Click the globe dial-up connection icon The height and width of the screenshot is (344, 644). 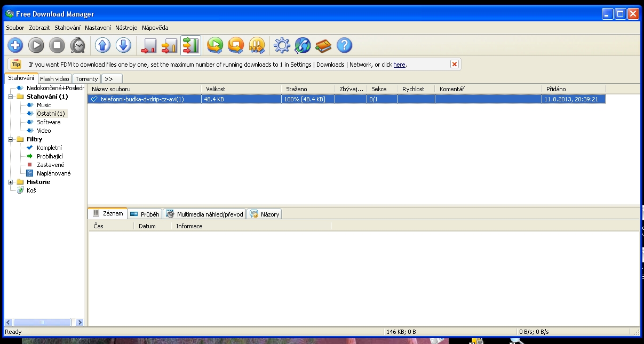303,46
